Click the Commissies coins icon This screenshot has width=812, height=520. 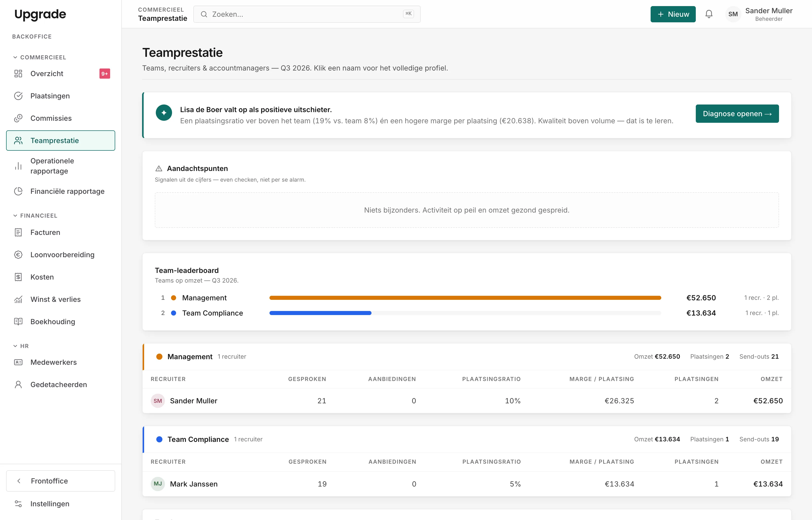18,118
